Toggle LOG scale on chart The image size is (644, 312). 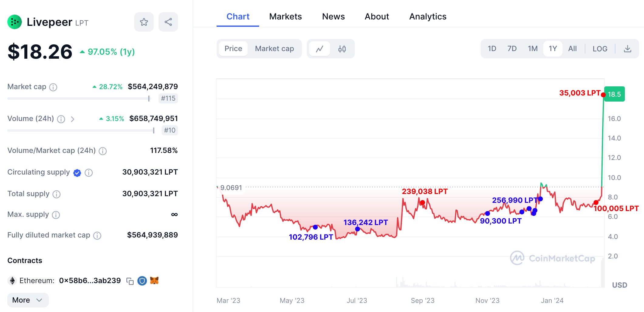point(600,49)
